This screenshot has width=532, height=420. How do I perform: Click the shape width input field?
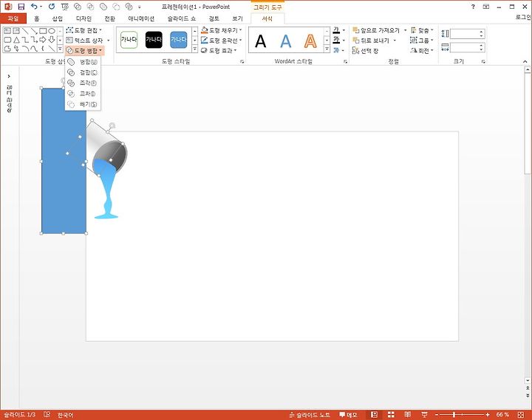pos(465,48)
